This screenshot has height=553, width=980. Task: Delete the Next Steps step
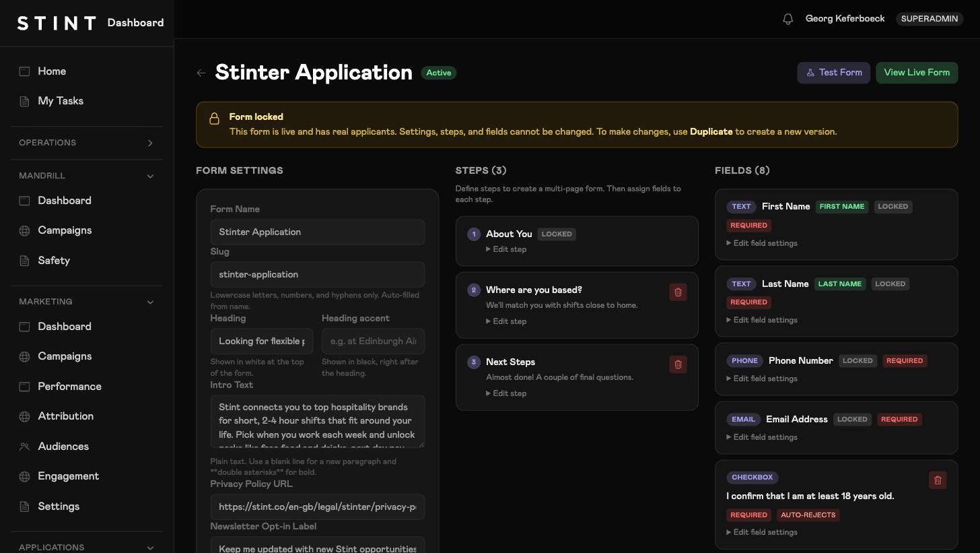point(678,364)
